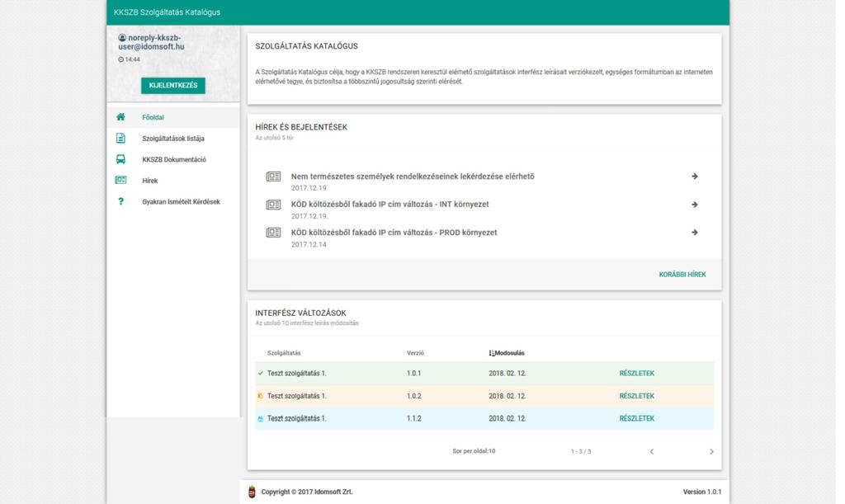
Task: Click KKSZB Szolgáltatás Katalógus header title
Action: (167, 12)
